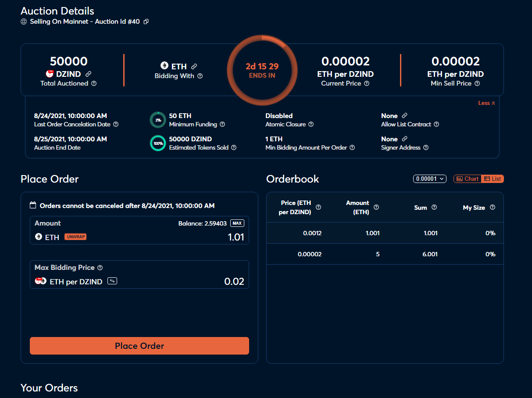Click the calendar icon in Place Order
Image resolution: width=532 pixels, height=398 pixels.
[33, 205]
